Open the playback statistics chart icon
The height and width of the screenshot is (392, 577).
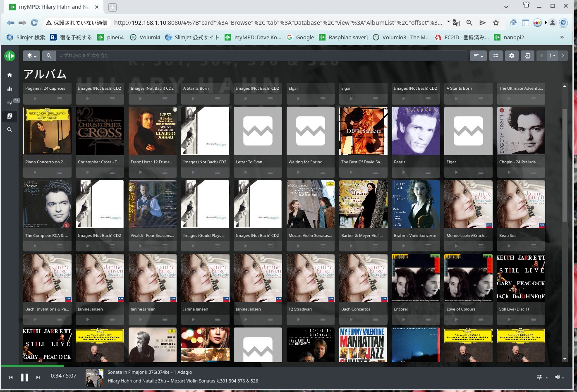tap(10, 88)
